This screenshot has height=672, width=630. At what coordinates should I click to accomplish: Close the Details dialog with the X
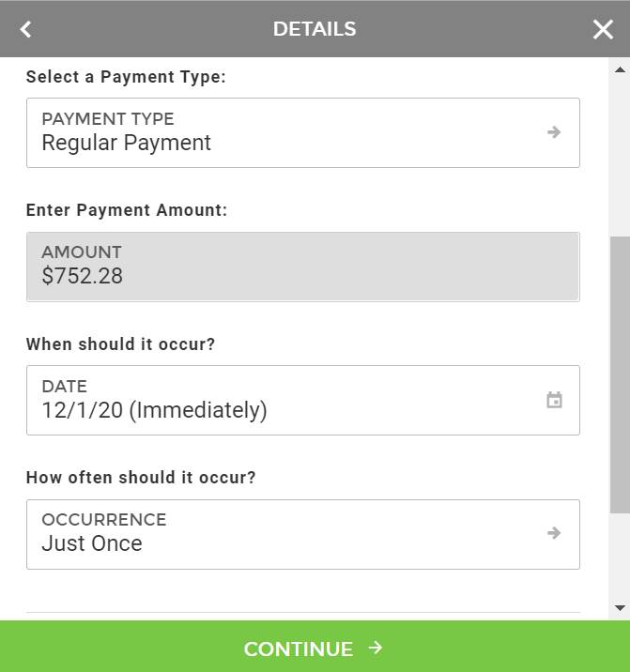pos(603,30)
